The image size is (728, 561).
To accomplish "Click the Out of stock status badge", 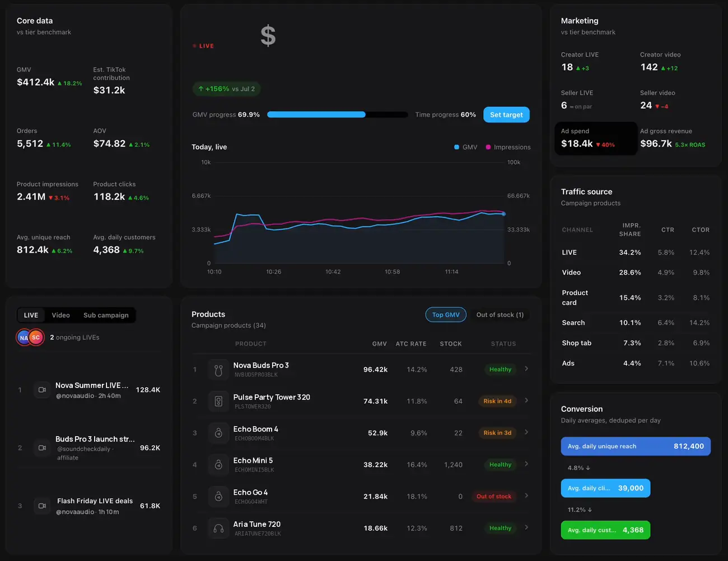I will coord(494,497).
